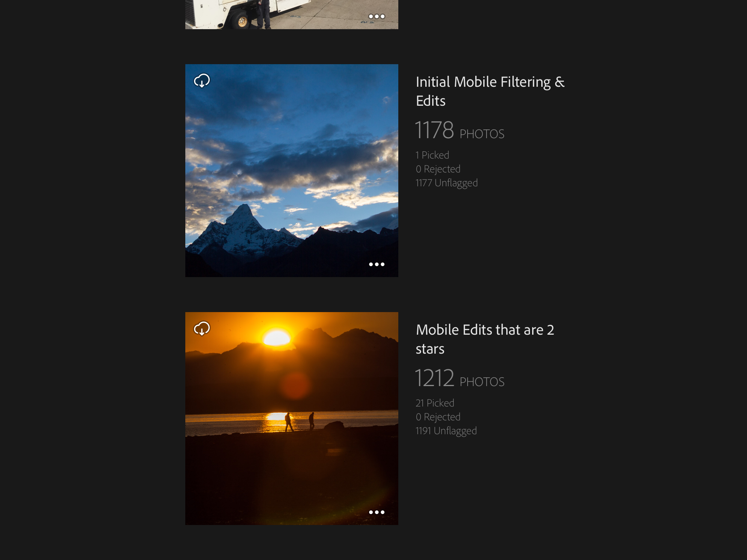Expand the 'Initial Mobile Filtering & Edits' album

click(x=292, y=171)
